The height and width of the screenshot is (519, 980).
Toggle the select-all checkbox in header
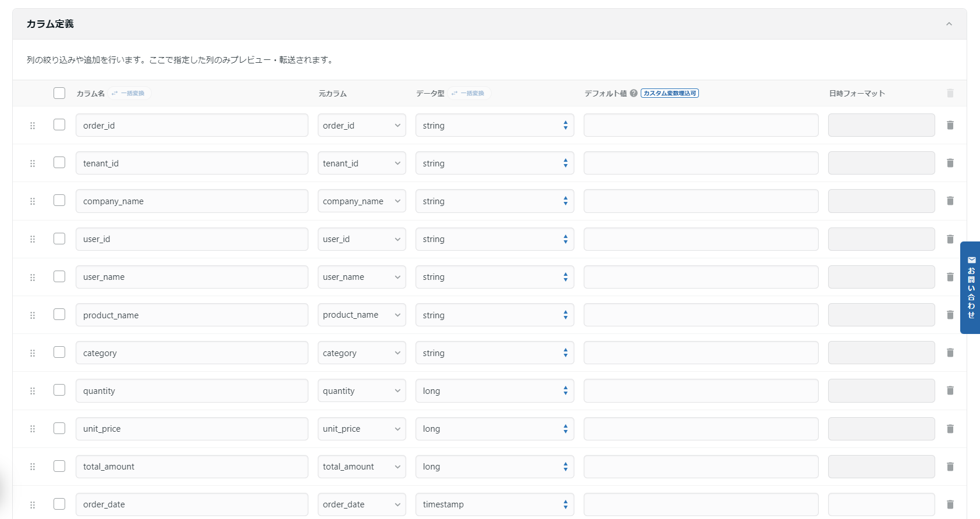(x=59, y=93)
